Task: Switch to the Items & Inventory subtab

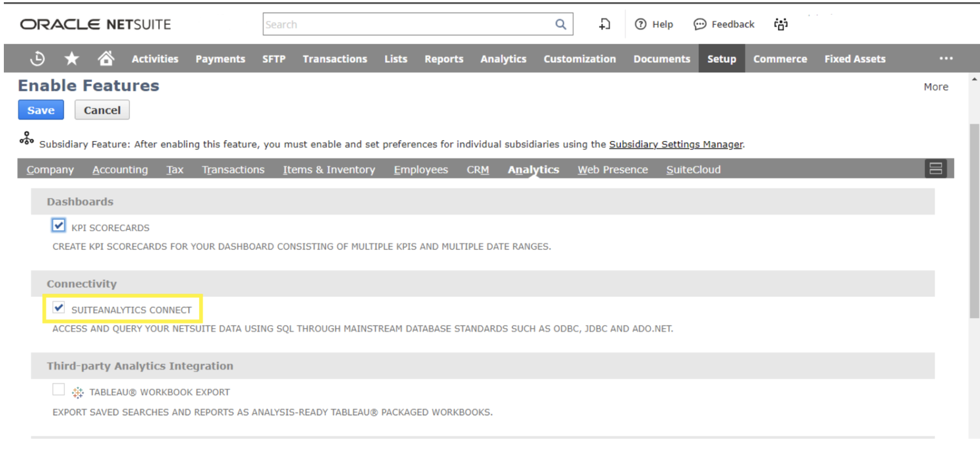Action: 329,170
